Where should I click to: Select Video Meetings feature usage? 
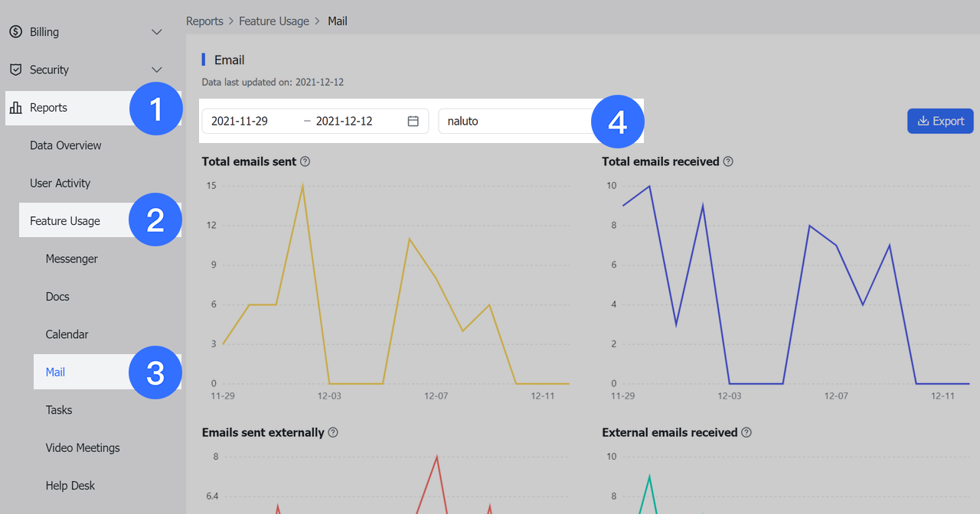(83, 448)
